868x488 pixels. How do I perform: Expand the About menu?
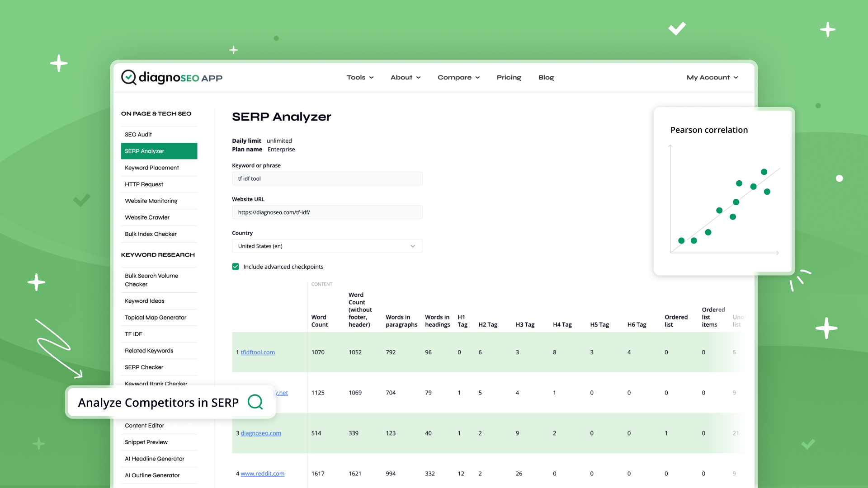[406, 77]
